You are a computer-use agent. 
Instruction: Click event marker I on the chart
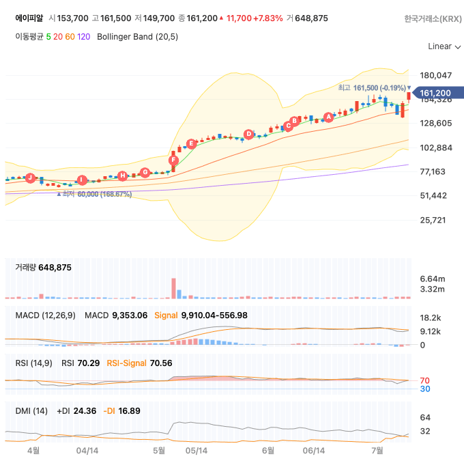pyautogui.click(x=82, y=180)
